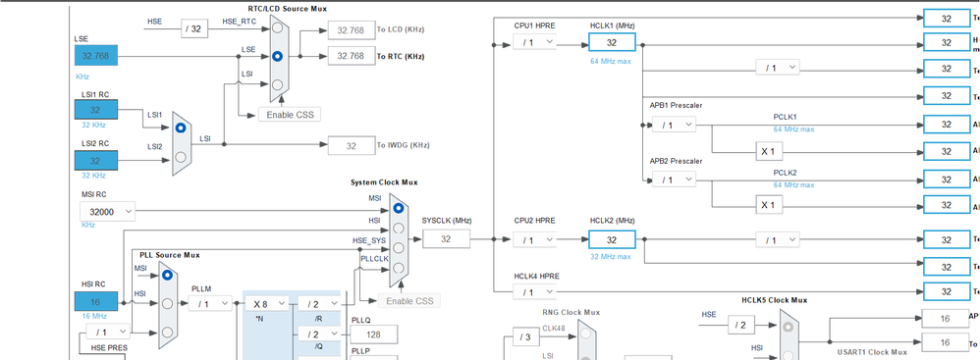Select CLK48 in RNG Clock Mux

(x=585, y=334)
